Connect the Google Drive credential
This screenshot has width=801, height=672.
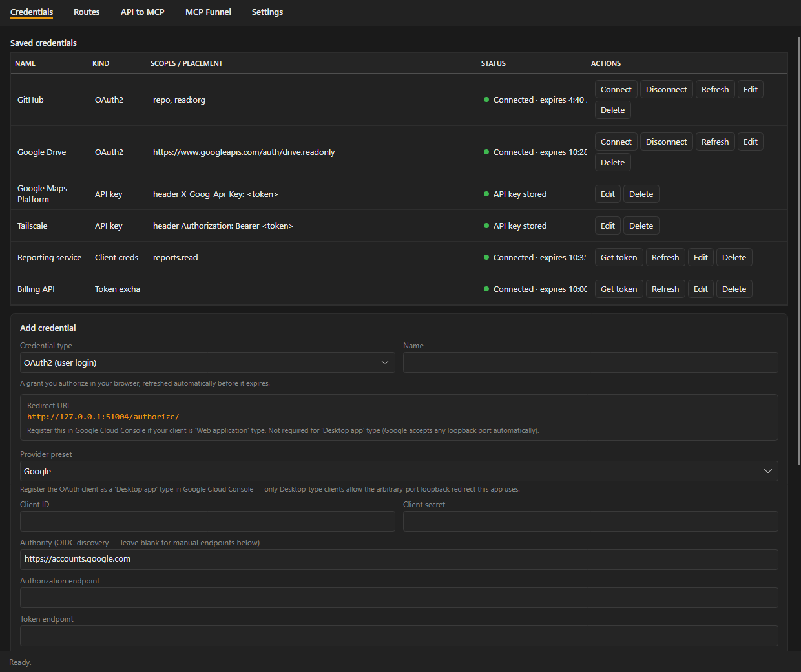pyautogui.click(x=616, y=142)
